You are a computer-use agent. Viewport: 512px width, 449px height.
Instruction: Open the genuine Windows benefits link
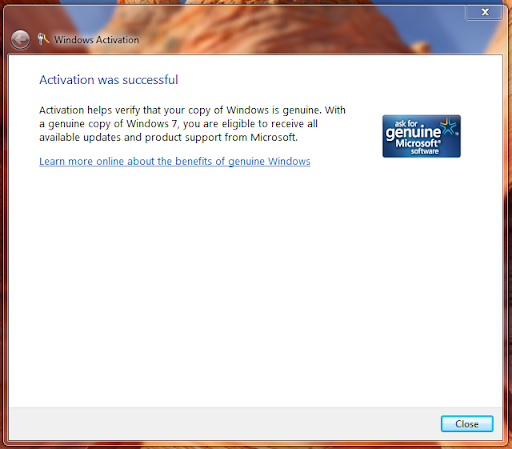point(175,161)
